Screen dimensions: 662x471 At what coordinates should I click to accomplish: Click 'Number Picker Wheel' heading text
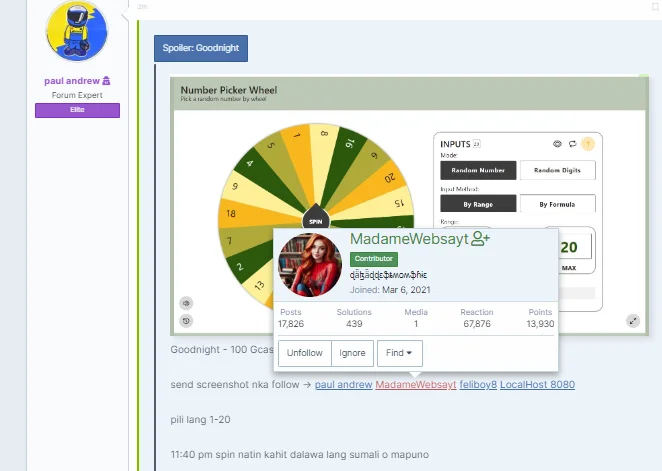coord(229,90)
